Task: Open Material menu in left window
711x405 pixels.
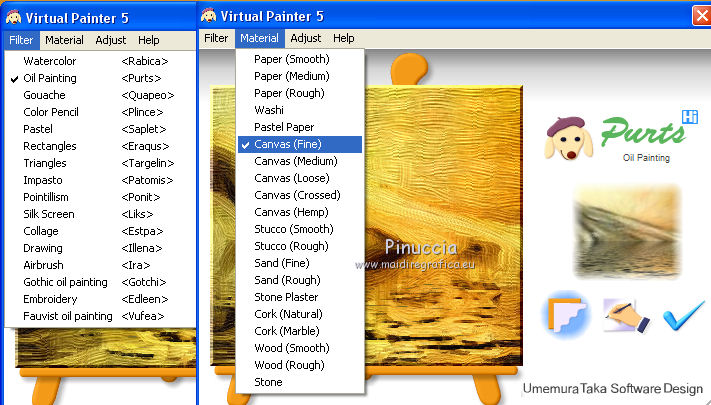Action: coord(64,40)
